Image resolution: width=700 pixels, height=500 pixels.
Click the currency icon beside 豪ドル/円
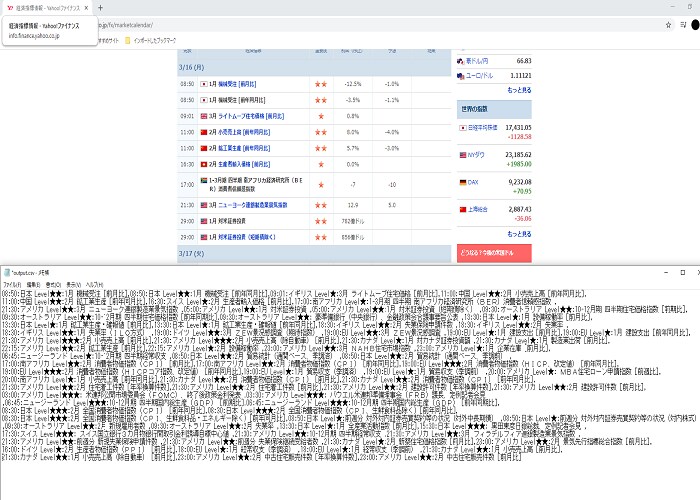pos(461,61)
